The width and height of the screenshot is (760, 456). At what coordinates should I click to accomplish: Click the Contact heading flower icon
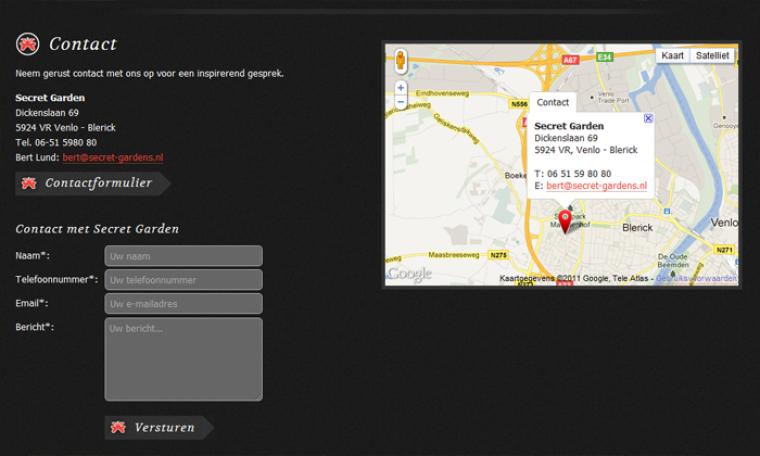27,44
